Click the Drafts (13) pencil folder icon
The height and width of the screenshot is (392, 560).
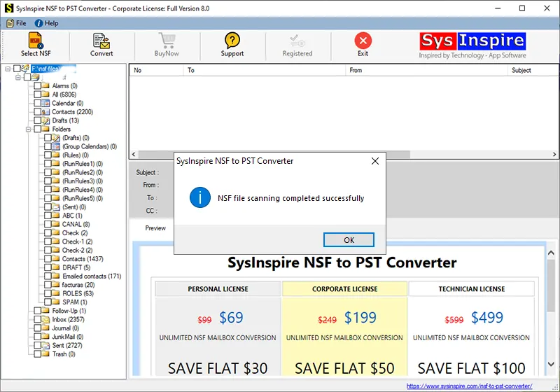pos(45,120)
